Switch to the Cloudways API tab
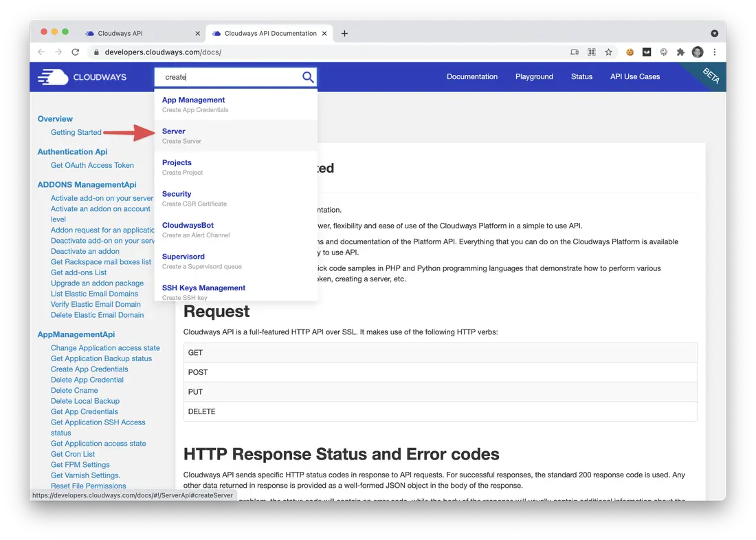756x540 pixels. 143,33
